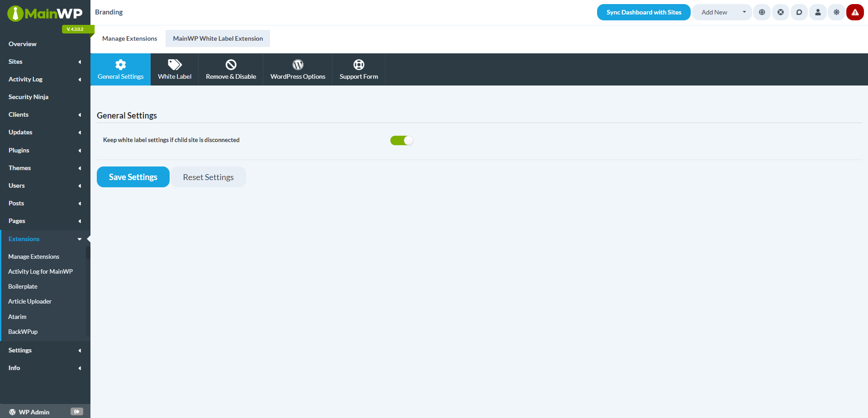Image resolution: width=868 pixels, height=418 pixels.
Task: Open the WordPress Options tab
Action: (x=298, y=70)
